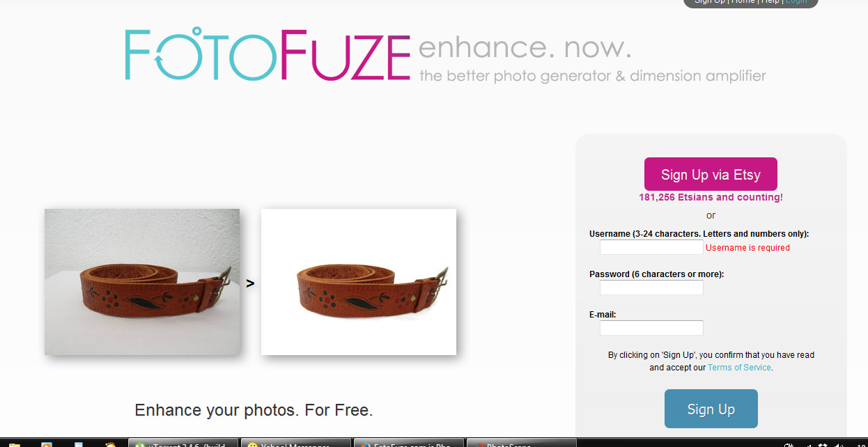Open the PhotoScape taskbar window
Screen dimensions: 868x447
[521, 443]
